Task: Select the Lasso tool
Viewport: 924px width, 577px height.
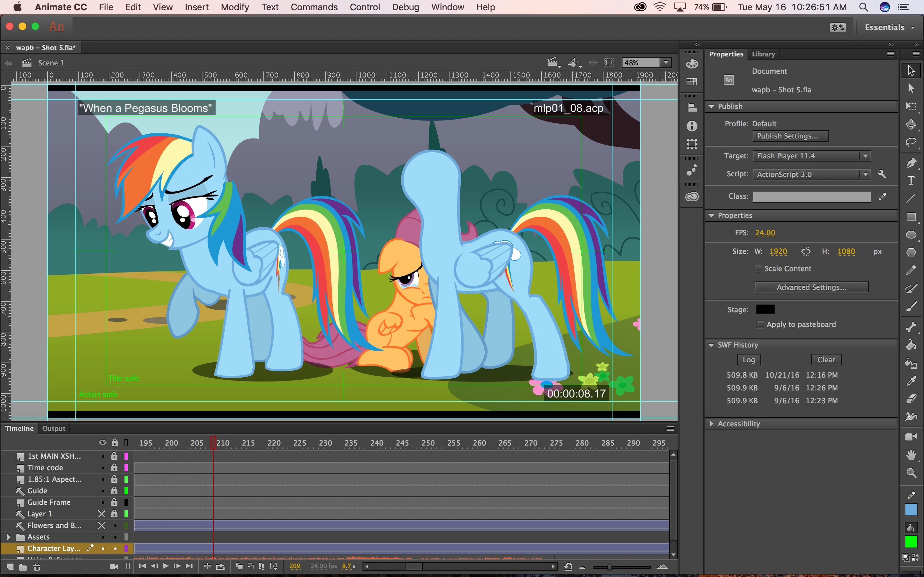Action: (x=911, y=142)
